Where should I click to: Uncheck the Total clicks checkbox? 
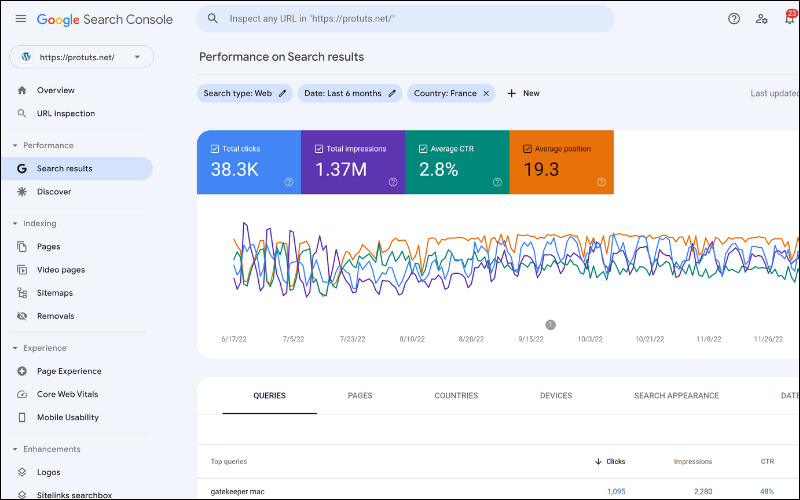(x=215, y=149)
